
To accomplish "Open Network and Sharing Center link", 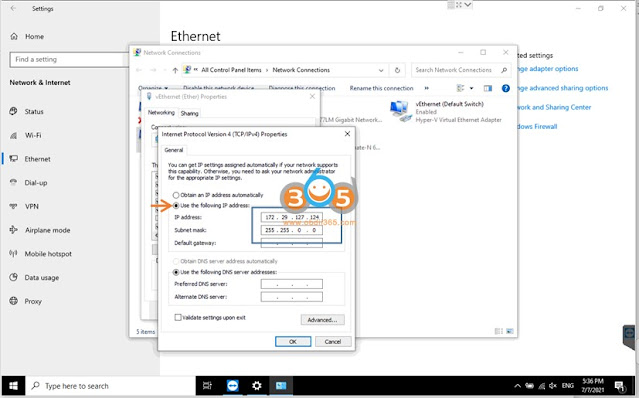I will [x=554, y=107].
